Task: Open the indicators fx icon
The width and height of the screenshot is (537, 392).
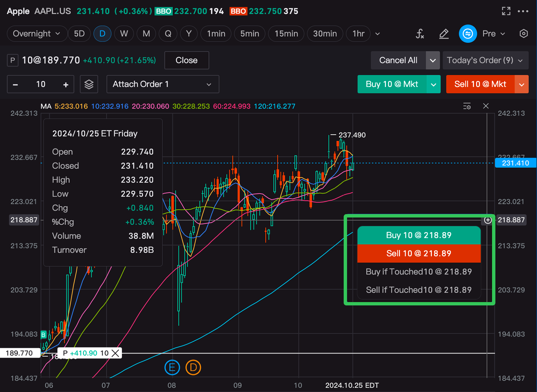Action: pos(420,34)
